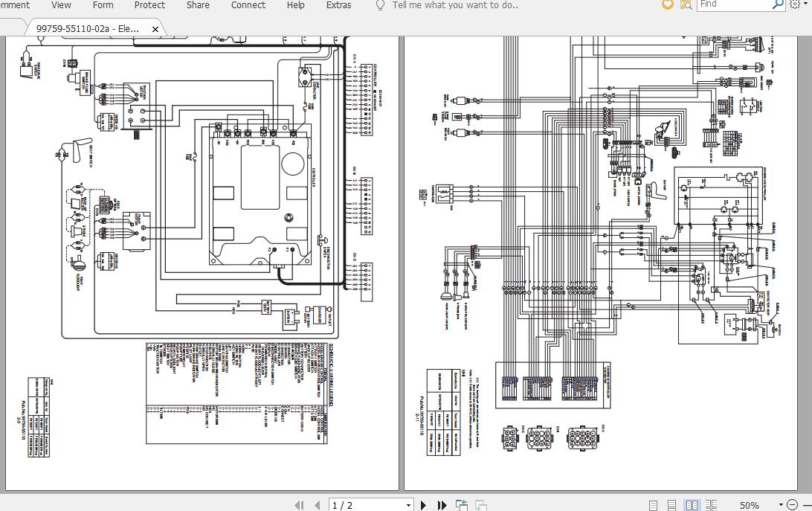Click the Find magnifier search icon
This screenshot has width=812, height=511.
pyautogui.click(x=778, y=4)
